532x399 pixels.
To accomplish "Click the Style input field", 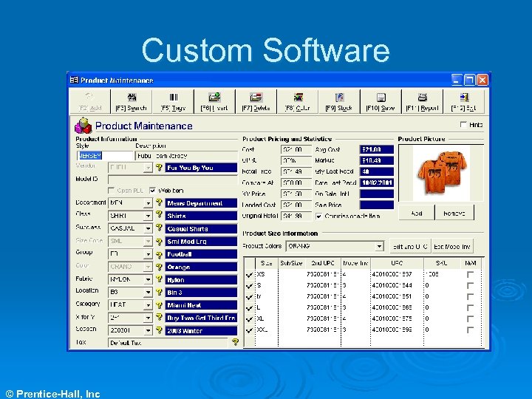I will click(x=105, y=156).
